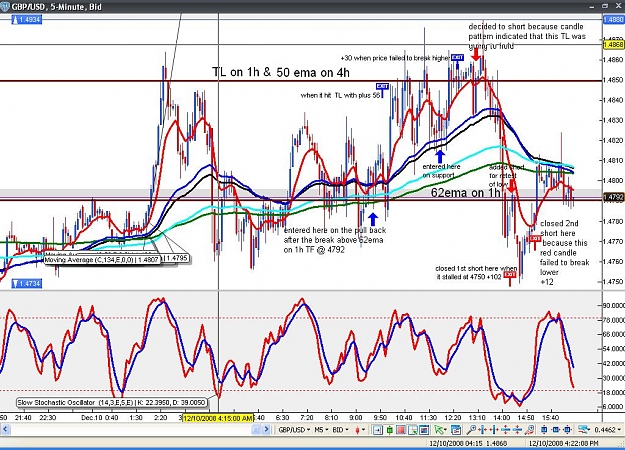
Task: Open the BID price type dropdown
Action: (x=340, y=430)
